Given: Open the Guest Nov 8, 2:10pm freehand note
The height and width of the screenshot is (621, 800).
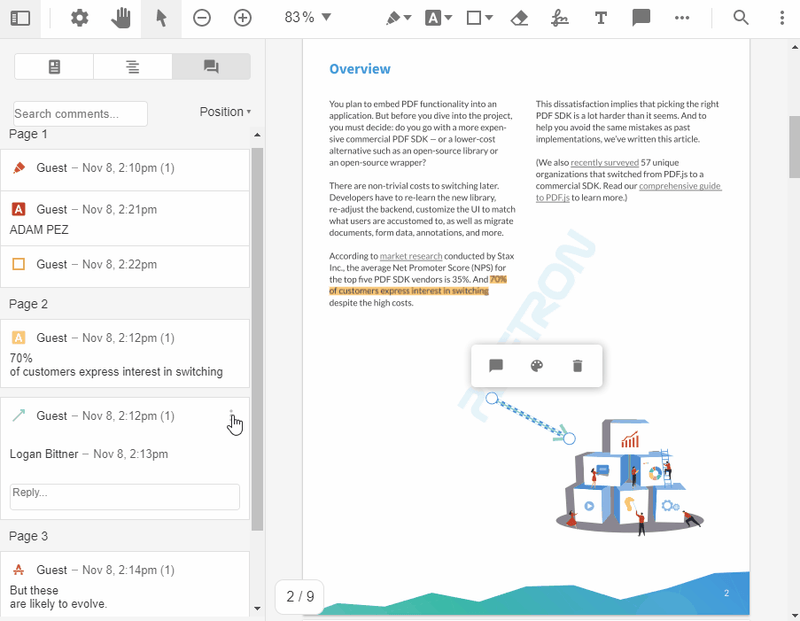Looking at the screenshot, I should coord(125,170).
